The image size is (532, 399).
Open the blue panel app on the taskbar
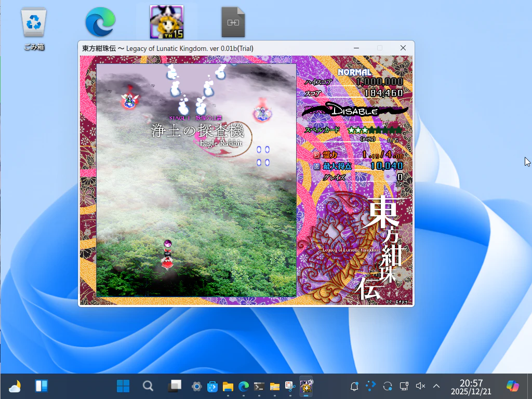pyautogui.click(x=42, y=386)
